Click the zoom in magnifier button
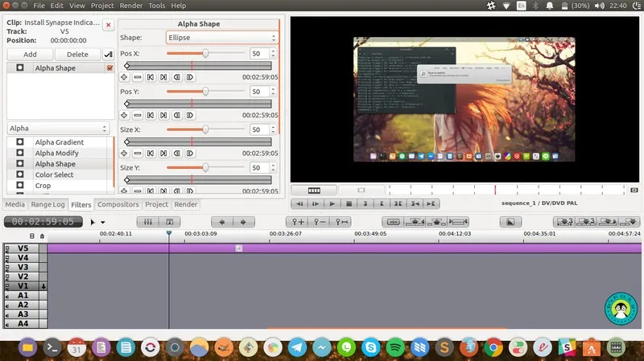This screenshot has width=644, height=361. click(299, 222)
